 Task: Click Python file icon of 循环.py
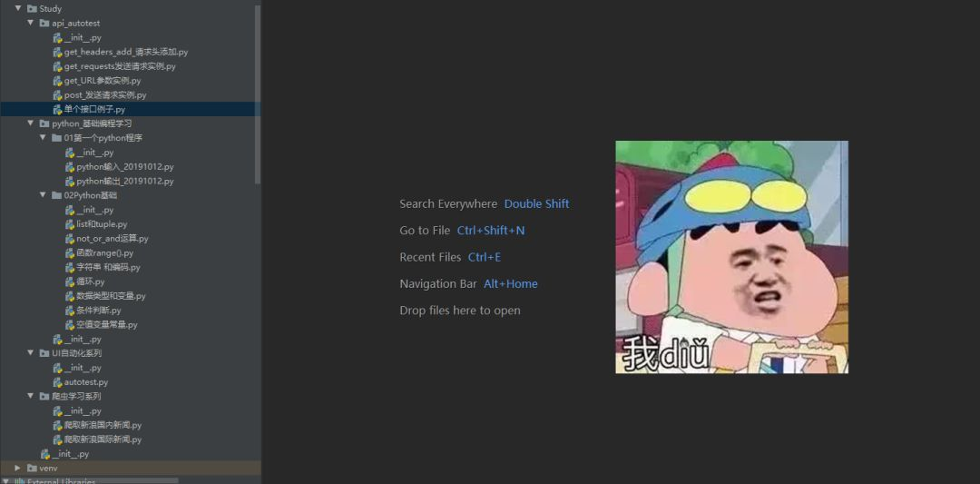[70, 282]
